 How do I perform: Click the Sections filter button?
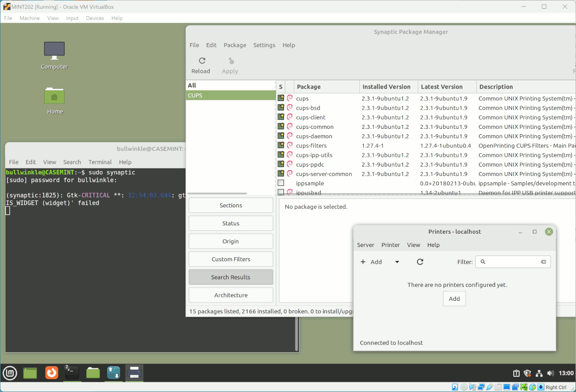point(231,205)
